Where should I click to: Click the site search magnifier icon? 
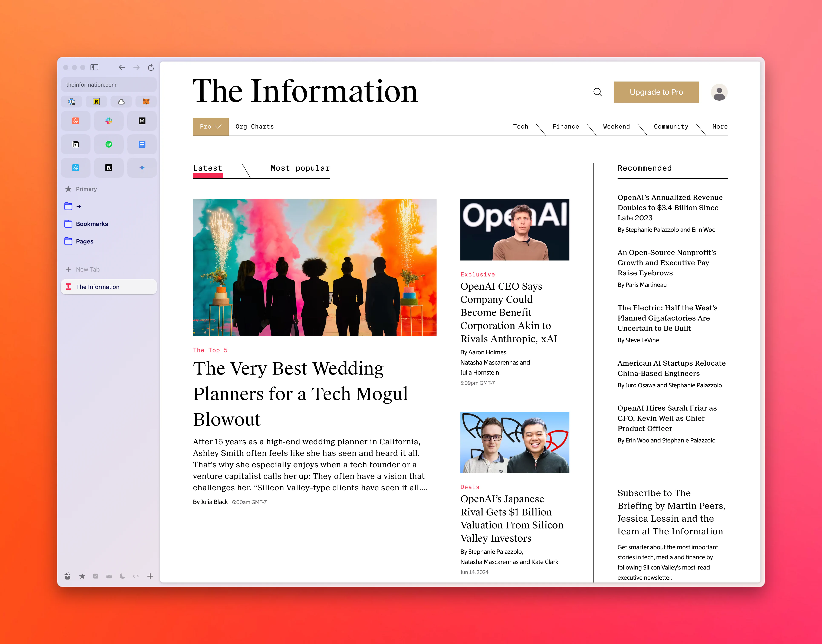tap(597, 92)
